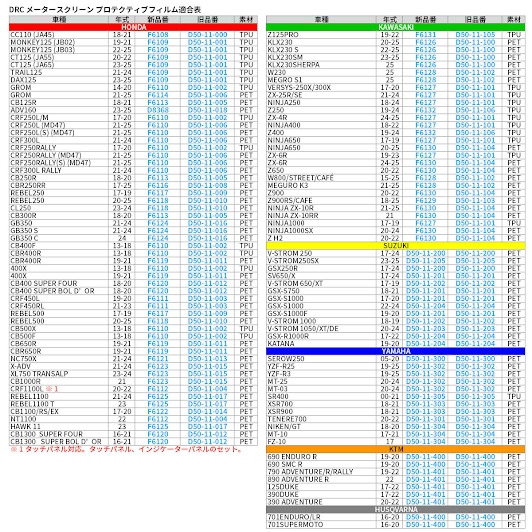Select the CT125 (JA65) model cell
This screenshot has height=532, width=532.
59,65
